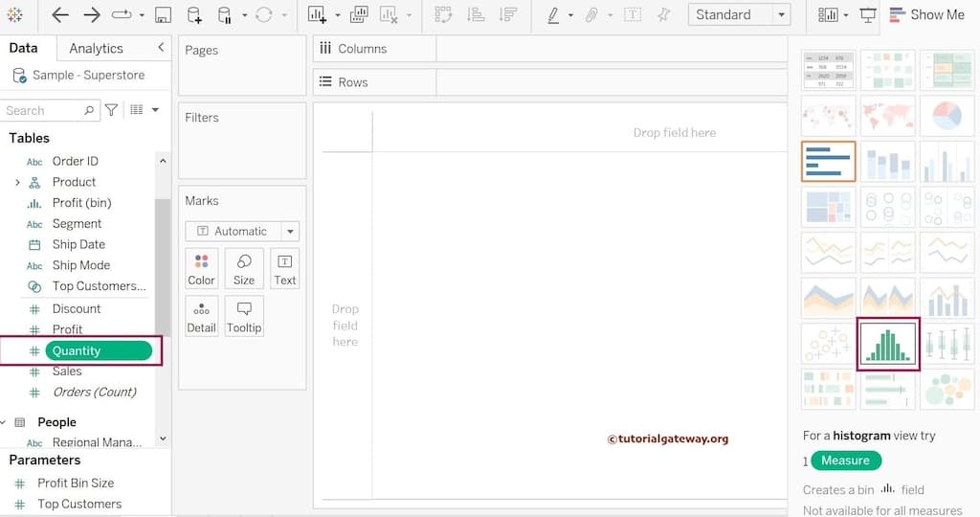Click the Color button on Marks card

pos(201,268)
